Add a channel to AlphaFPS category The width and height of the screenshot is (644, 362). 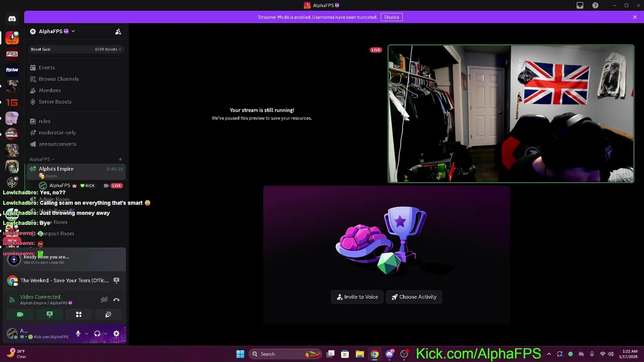[x=120, y=159]
